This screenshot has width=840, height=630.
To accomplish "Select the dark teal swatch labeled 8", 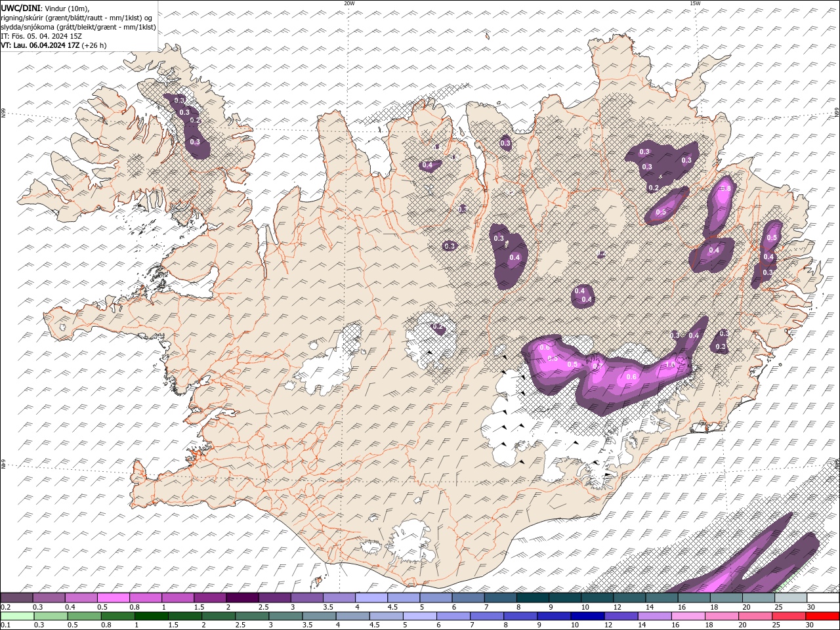I will (534, 598).
